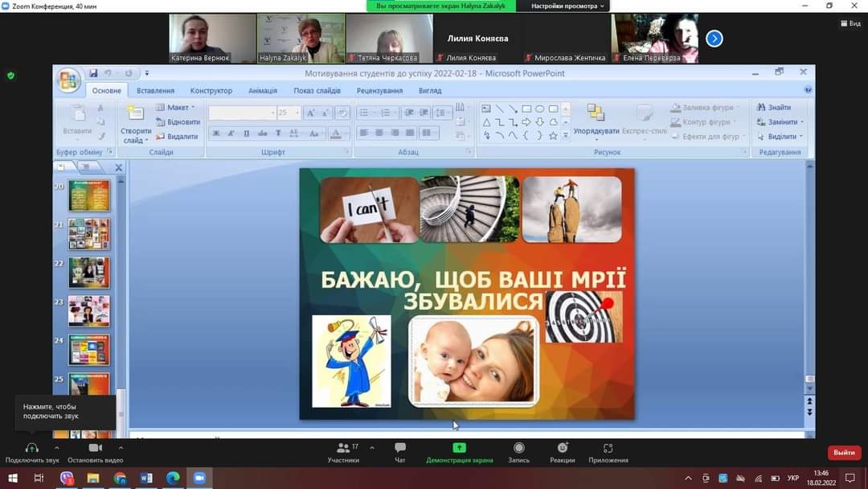Expand the arrow next to Участники

(x=371, y=447)
